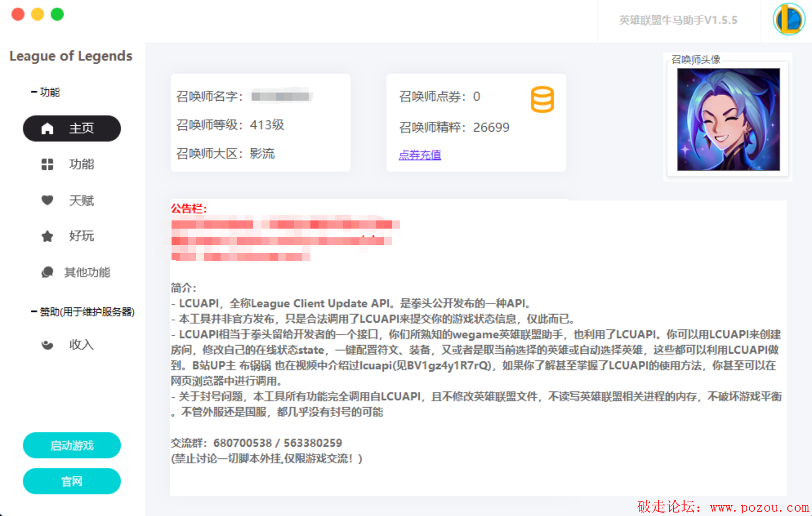Click the heart icon for 天赋
The image size is (812, 516).
[x=47, y=200]
